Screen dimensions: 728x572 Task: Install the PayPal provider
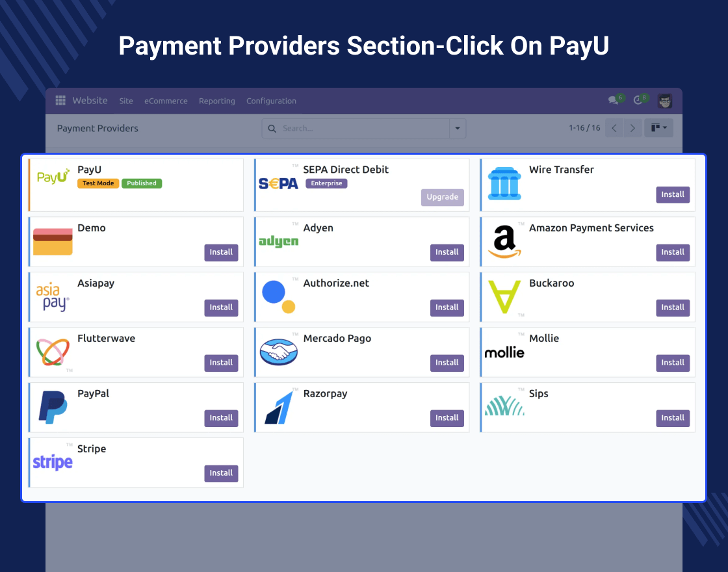221,418
